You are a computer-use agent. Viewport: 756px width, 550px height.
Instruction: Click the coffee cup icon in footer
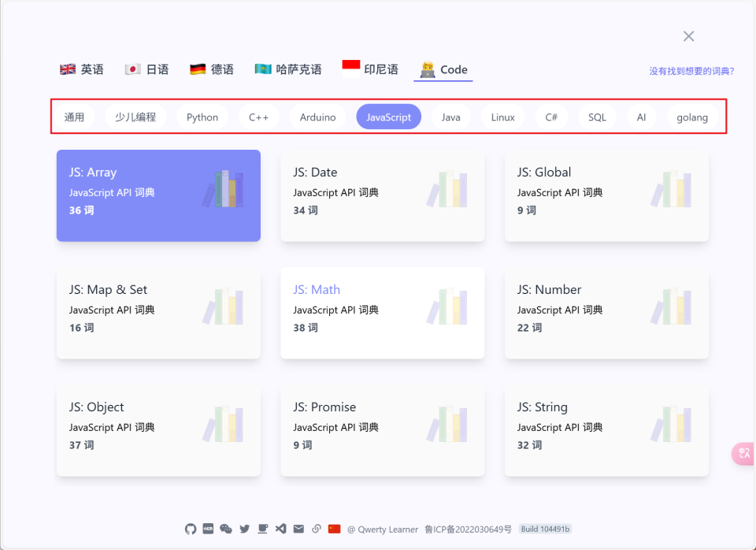tap(262, 529)
